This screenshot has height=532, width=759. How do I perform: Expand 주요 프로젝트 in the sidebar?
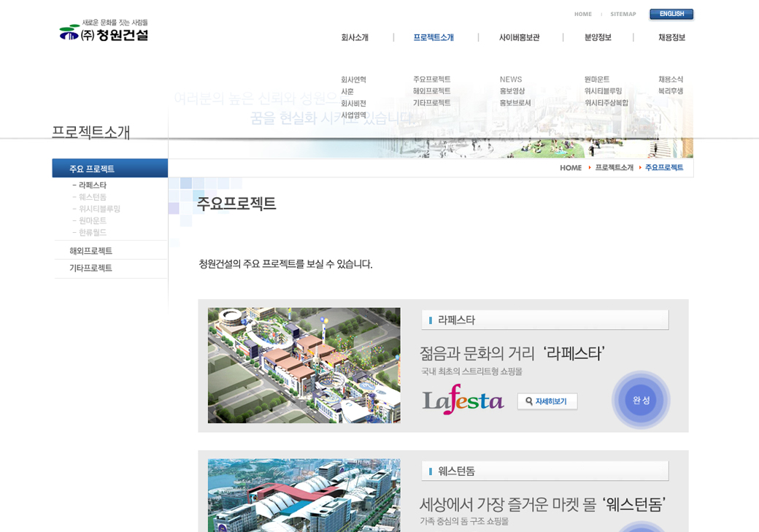pos(92,169)
